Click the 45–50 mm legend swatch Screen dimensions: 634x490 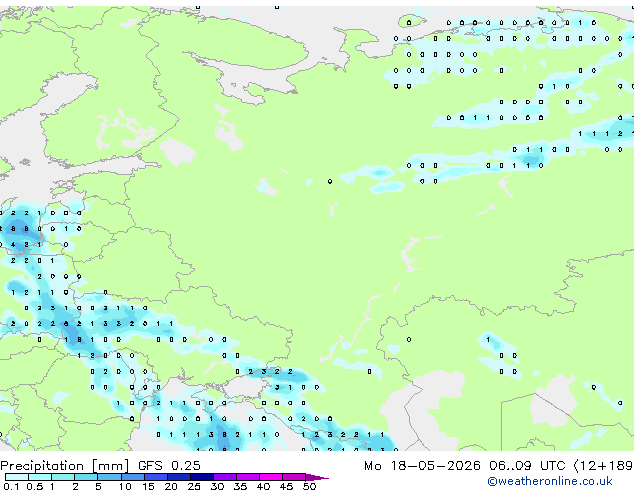(294, 477)
